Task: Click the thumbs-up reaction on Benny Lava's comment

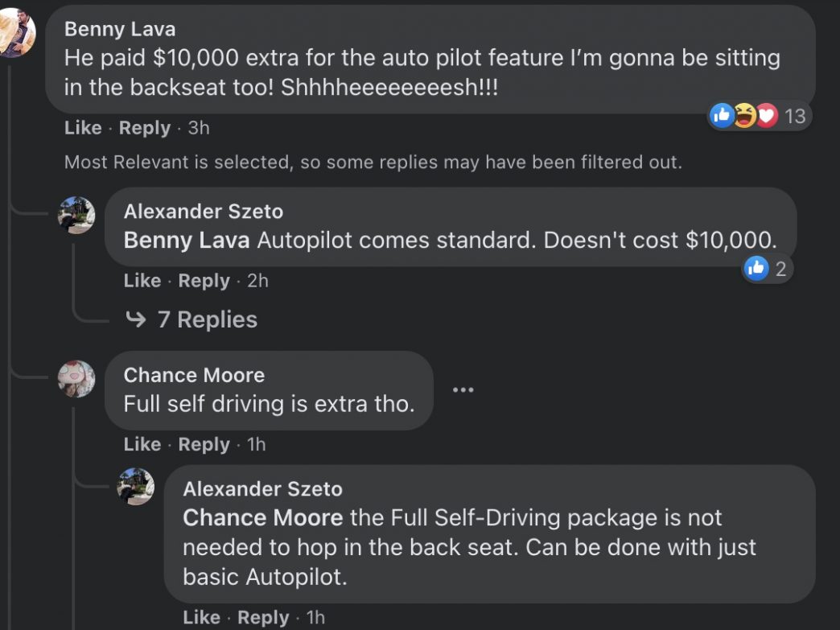Action: click(722, 115)
